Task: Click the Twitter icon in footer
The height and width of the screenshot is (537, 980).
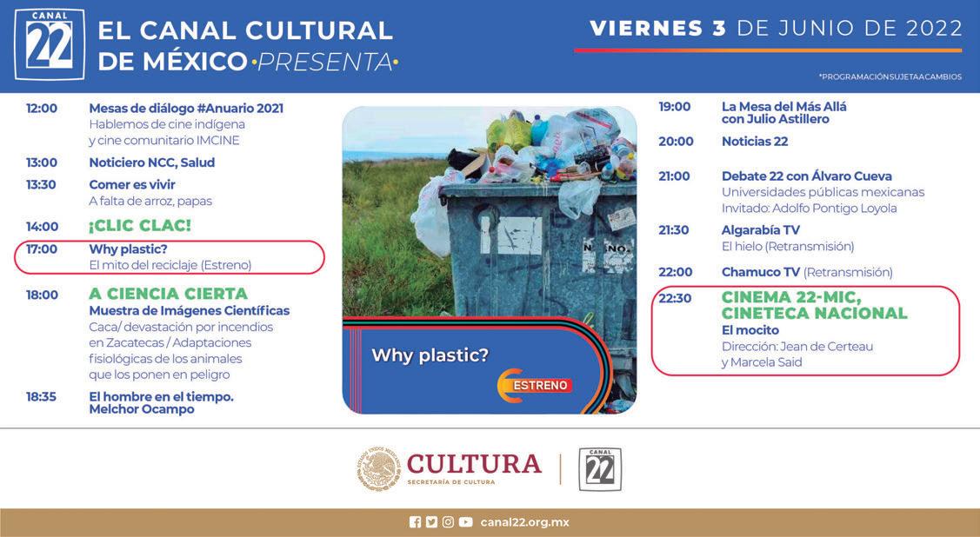Action: click(431, 522)
